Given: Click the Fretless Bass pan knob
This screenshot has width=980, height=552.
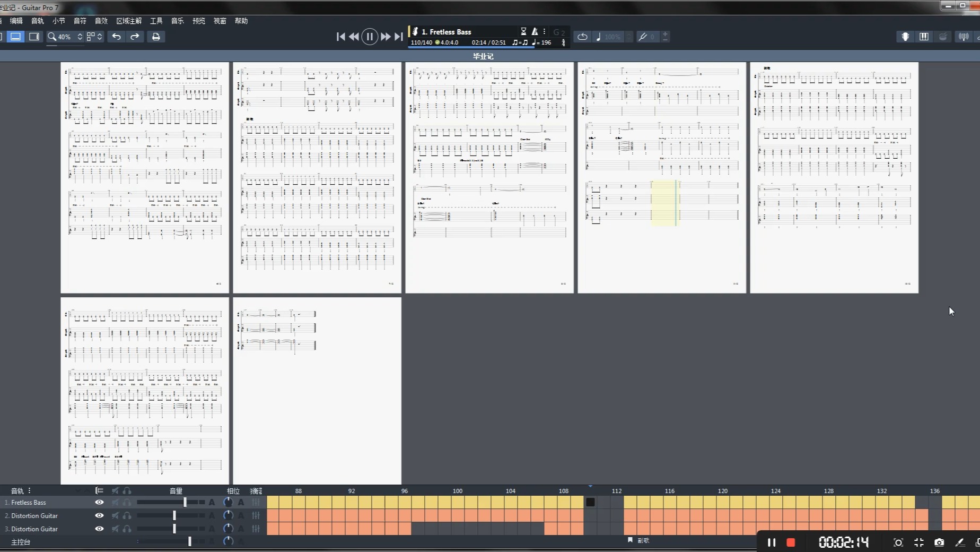Looking at the screenshot, I should [x=228, y=502].
